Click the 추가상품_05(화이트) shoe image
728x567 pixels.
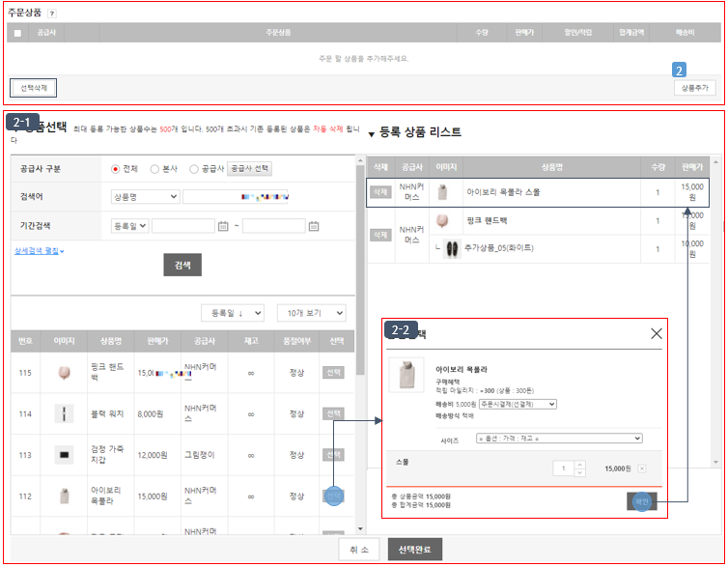click(452, 249)
